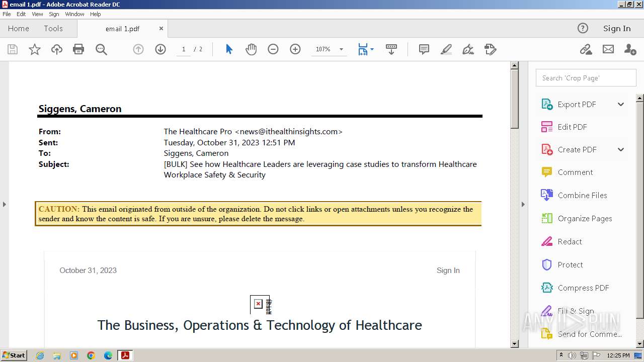This screenshot has height=362, width=644.
Task: Launch Internet Explorer from taskbar
Action: 40,355
